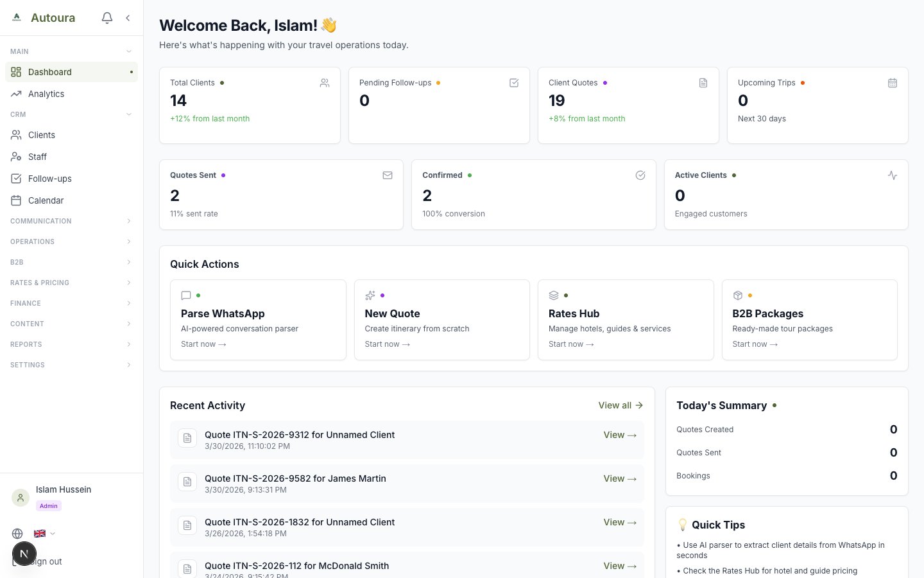
Task: Click the check-circle icon on Confirmed card
Action: [x=640, y=175]
